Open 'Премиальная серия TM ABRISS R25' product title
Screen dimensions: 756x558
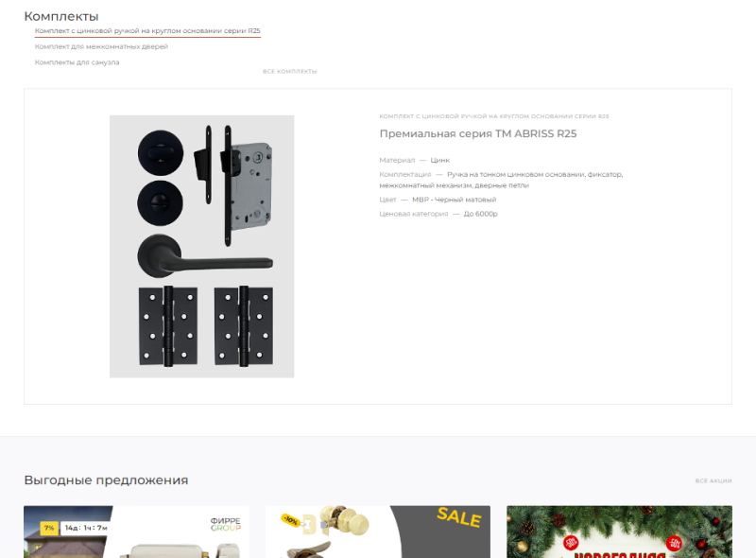click(x=478, y=133)
